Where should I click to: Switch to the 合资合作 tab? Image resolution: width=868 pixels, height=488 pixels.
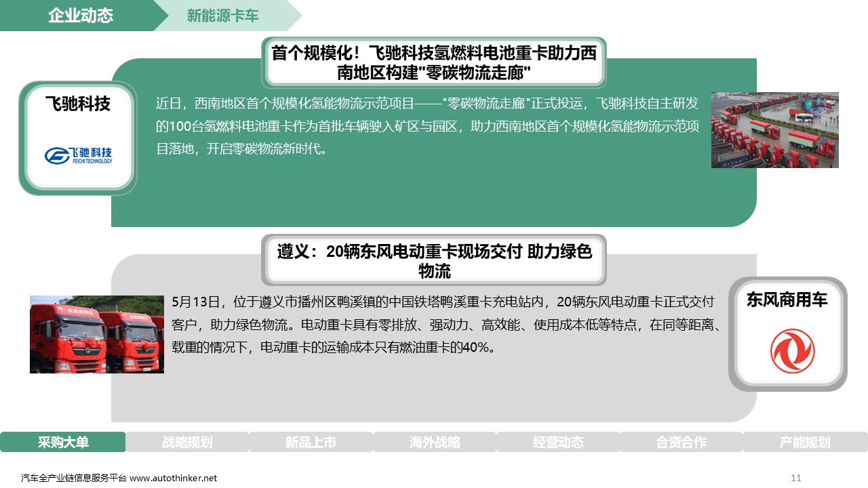coord(681,442)
